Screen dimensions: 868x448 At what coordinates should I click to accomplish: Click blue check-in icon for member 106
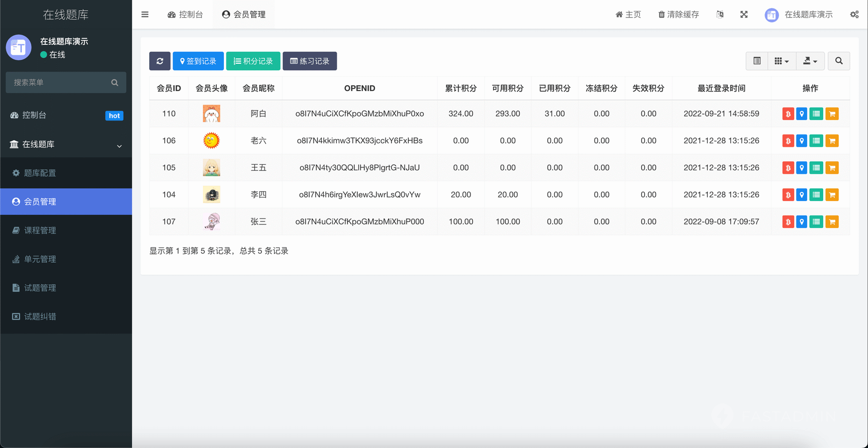click(801, 141)
